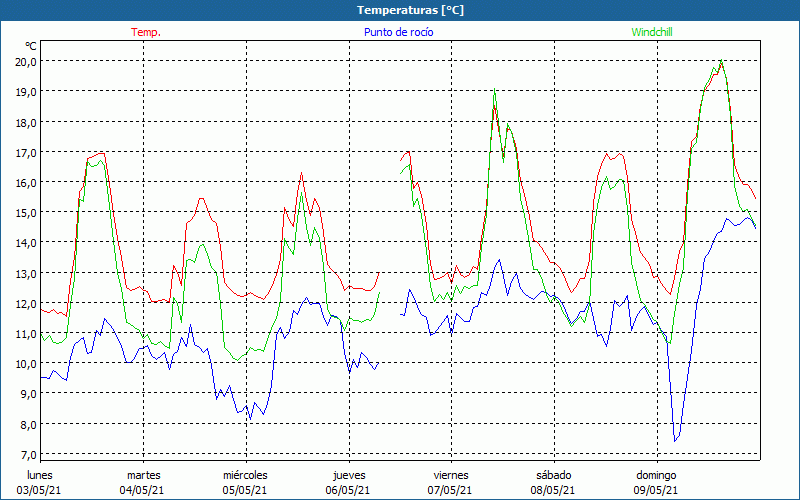Image resolution: width=800 pixels, height=500 pixels.
Task: Click the jueves day label
Action: coord(349,475)
